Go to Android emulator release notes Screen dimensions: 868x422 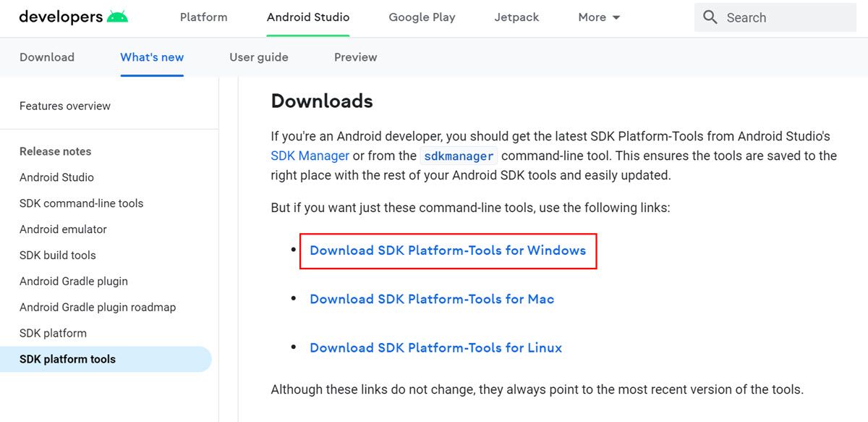(x=63, y=229)
